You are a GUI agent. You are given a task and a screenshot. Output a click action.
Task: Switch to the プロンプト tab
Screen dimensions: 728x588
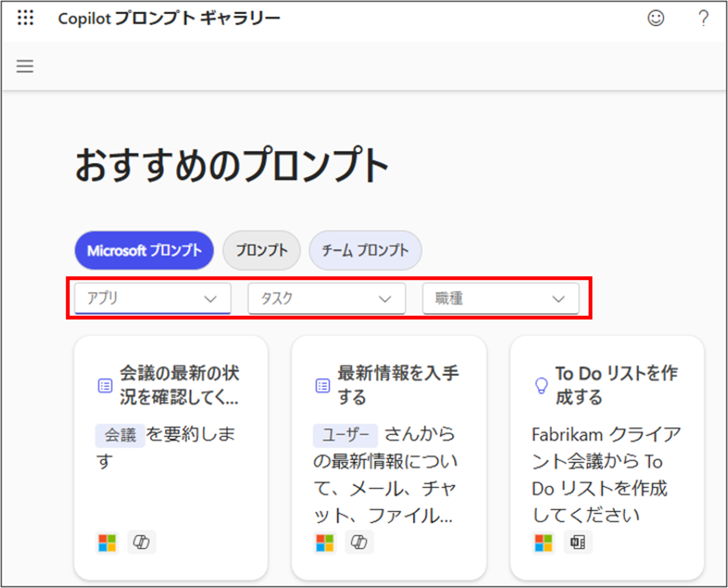coord(261,250)
